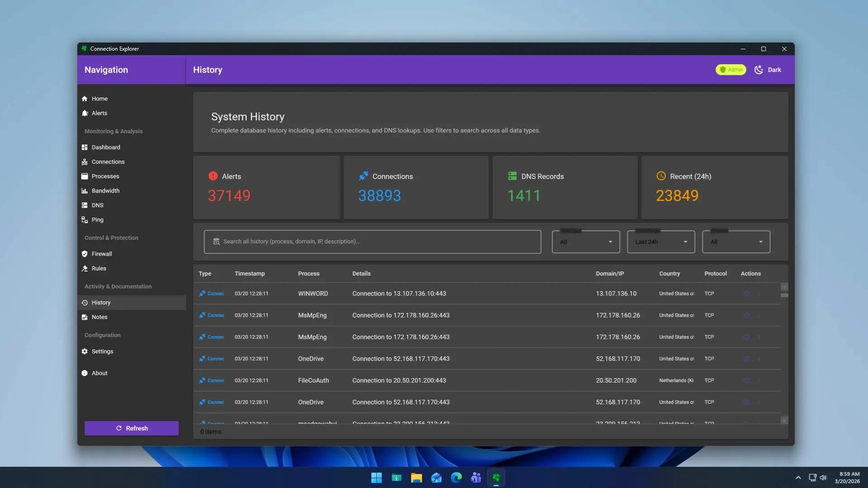The image size is (868, 488).
Task: Click the history search input field
Action: pyautogui.click(x=372, y=242)
